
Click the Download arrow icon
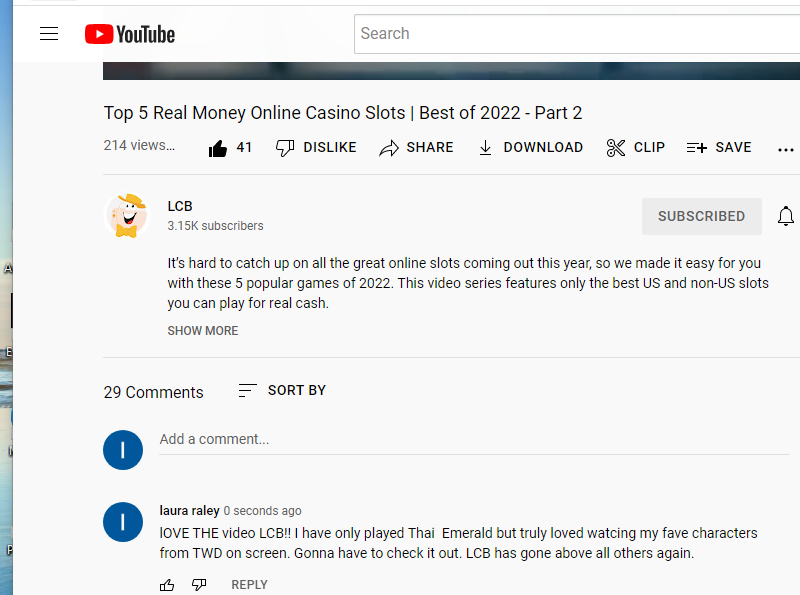(x=485, y=148)
